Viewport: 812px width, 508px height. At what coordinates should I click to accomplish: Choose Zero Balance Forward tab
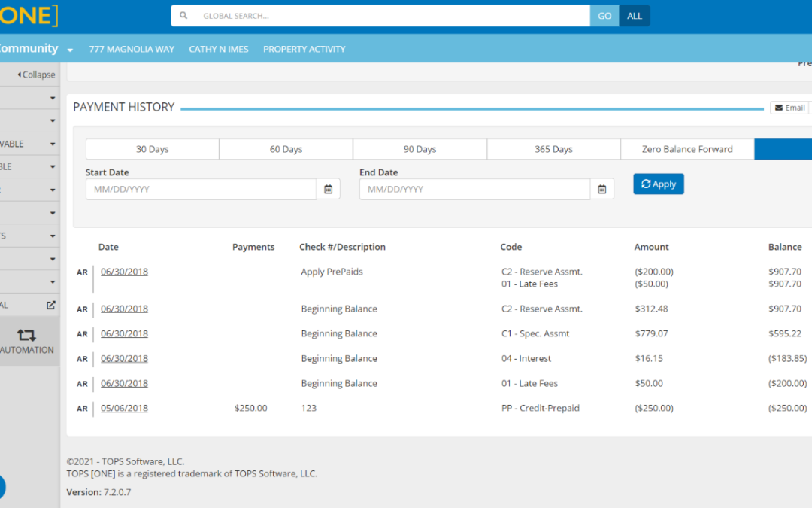(x=686, y=149)
